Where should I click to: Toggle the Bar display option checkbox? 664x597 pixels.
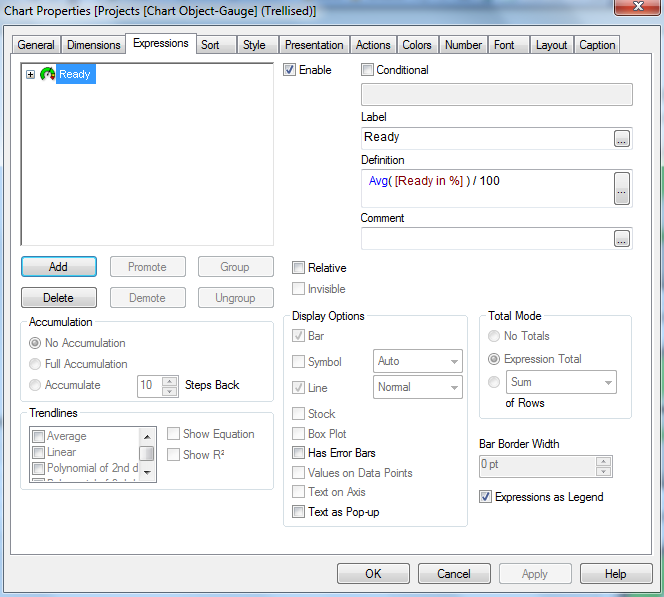coord(298,336)
